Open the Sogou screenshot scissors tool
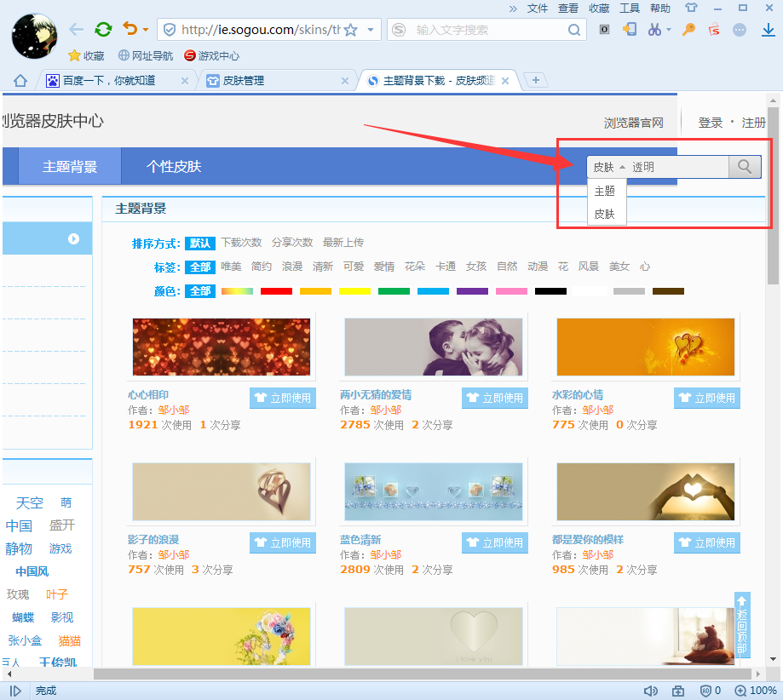Screen dimensions: 783x700 [x=654, y=30]
